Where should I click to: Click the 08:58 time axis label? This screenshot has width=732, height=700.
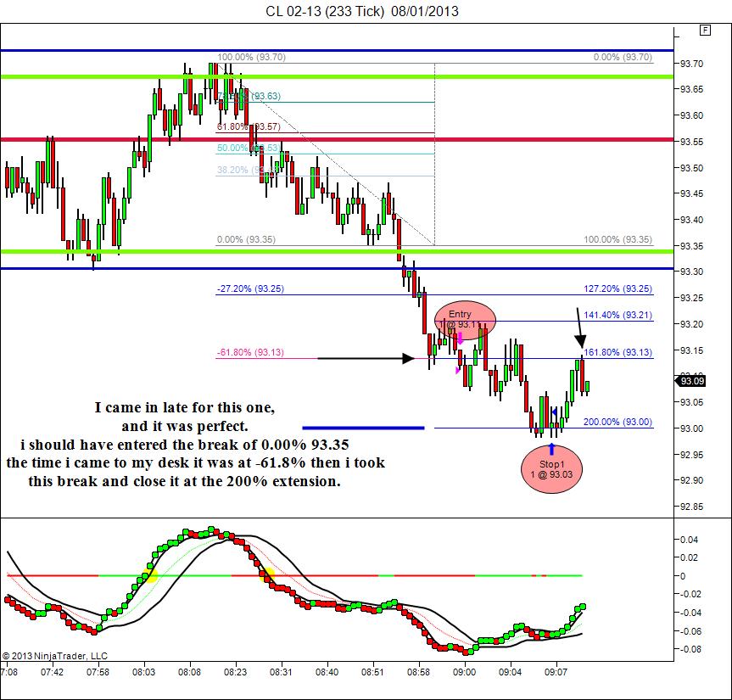point(418,672)
